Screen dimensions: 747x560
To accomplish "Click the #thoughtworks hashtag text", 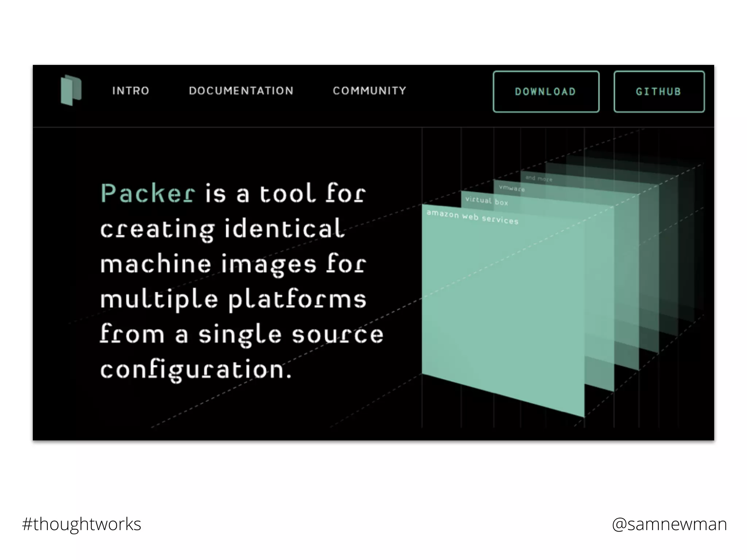I will [81, 525].
